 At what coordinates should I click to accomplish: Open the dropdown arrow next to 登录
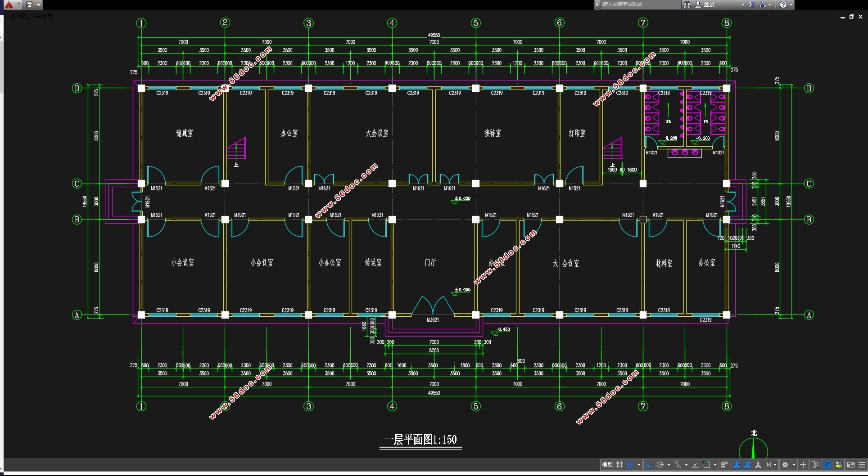click(743, 4)
